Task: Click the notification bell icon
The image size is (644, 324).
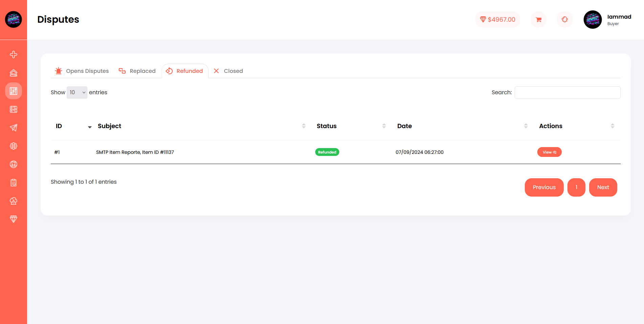Action: (x=564, y=20)
